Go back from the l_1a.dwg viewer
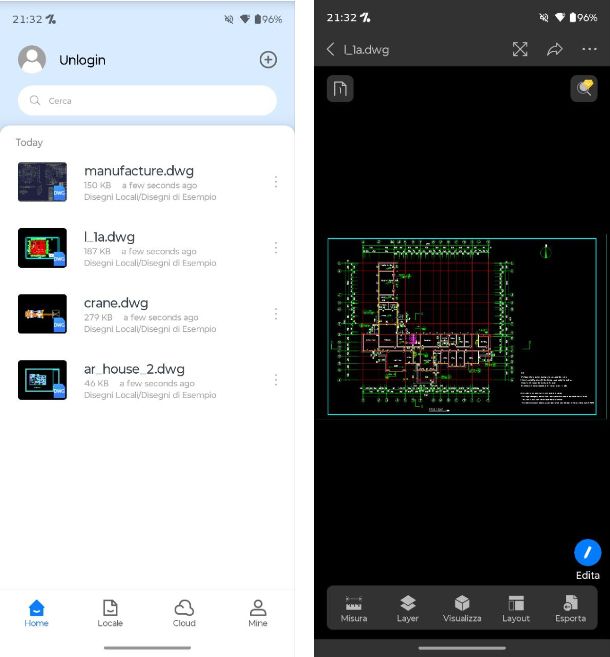Image resolution: width=610 pixels, height=657 pixels. [x=331, y=49]
